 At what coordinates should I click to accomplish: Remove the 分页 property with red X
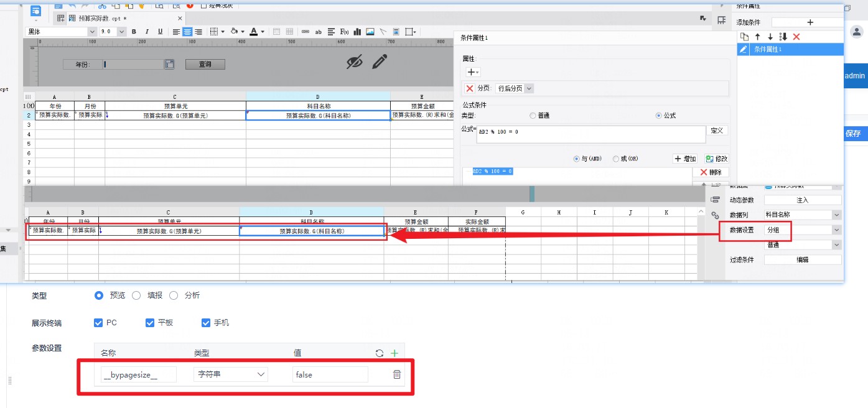470,88
